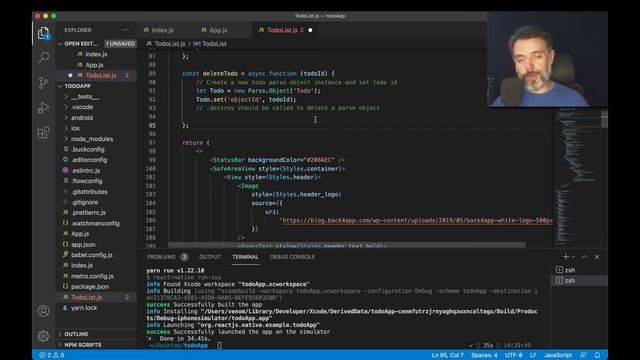Open the package.json file

point(90,287)
